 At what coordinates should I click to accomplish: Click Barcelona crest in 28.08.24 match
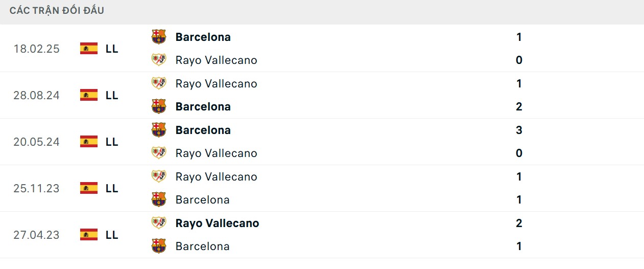pyautogui.click(x=159, y=106)
